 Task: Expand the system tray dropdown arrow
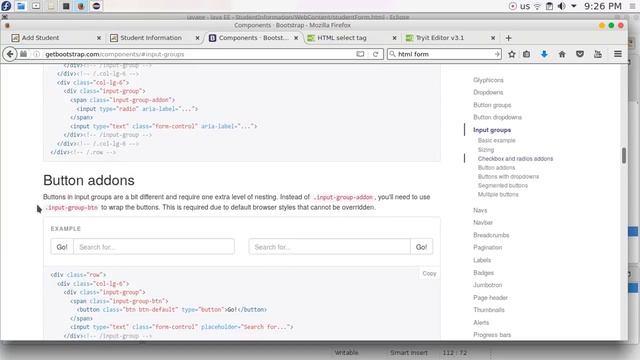coord(574,6)
